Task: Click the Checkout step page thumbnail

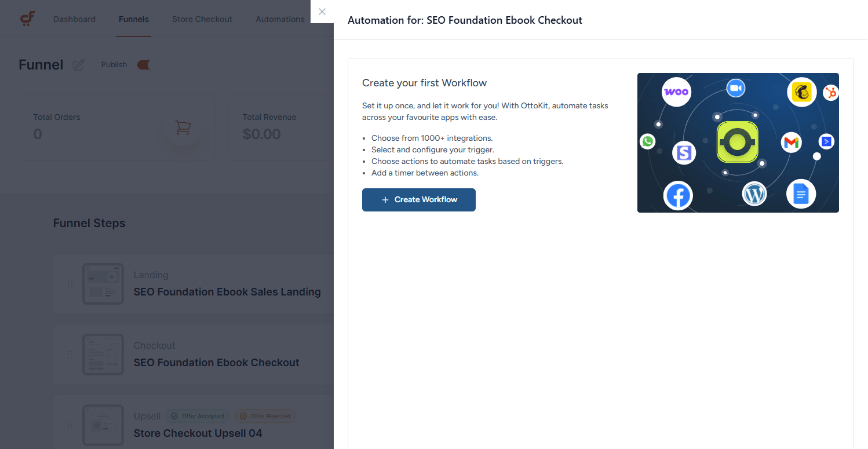Action: pos(103,354)
